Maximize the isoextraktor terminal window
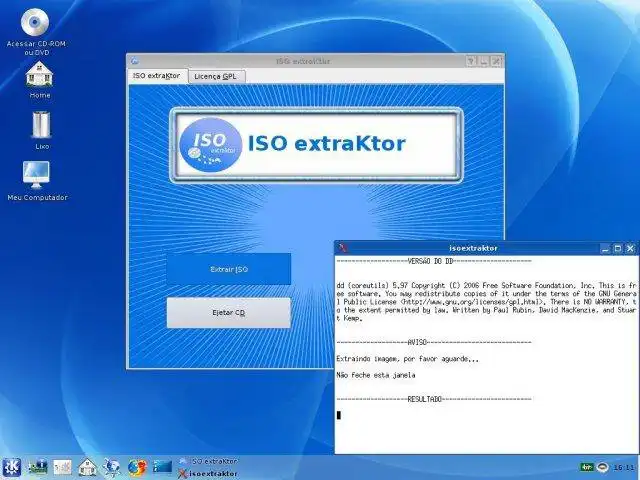 (x=618, y=248)
